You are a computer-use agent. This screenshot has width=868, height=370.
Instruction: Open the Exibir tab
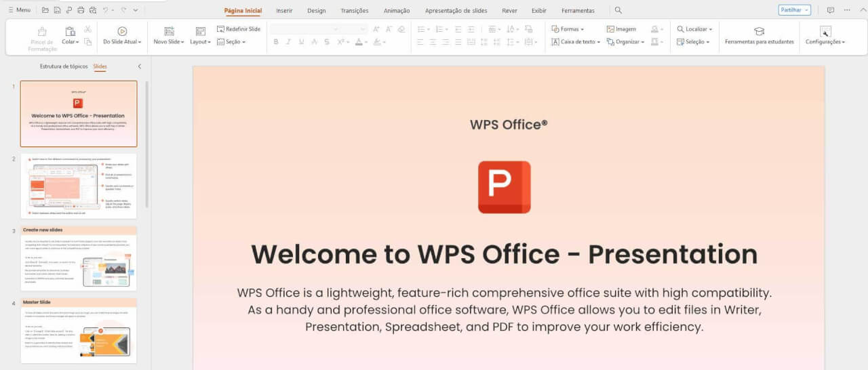539,11
